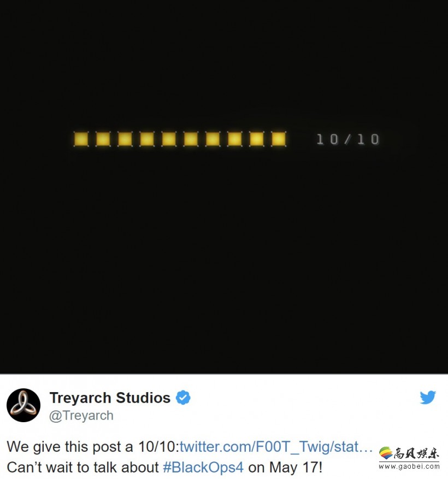Viewport: 448px width, 479px height.
Task: Click the ninth yellow progress square
Action: coord(257,139)
